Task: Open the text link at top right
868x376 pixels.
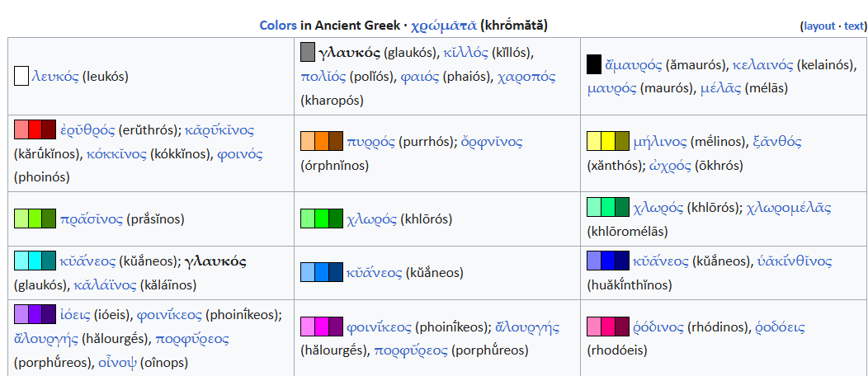Action: [853, 26]
